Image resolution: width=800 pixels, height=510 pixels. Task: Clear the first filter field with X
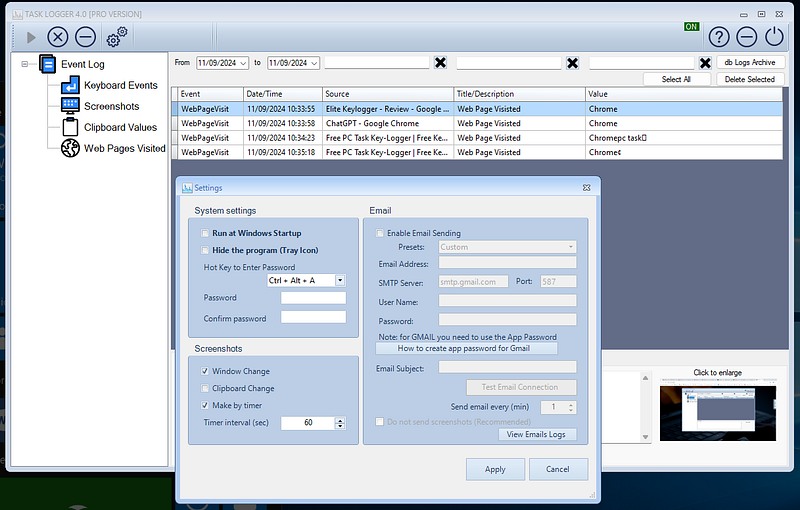pos(440,63)
